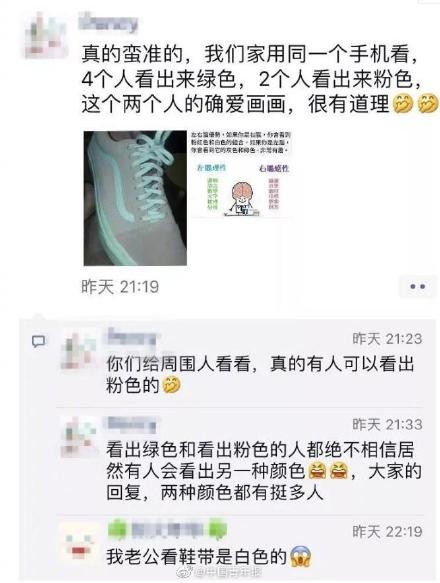Tap the post timestamp 昨天 21:19
This screenshot has width=440, height=583.
(120, 287)
